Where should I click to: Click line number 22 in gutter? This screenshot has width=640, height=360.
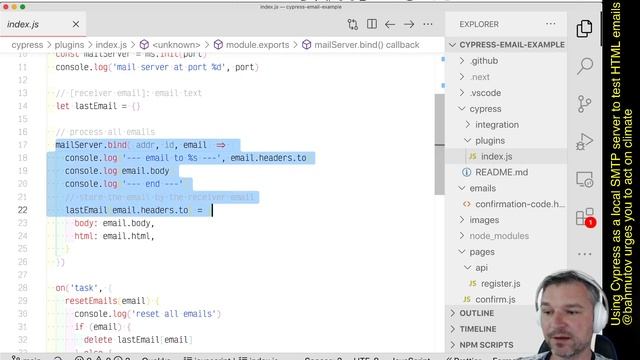click(22, 210)
